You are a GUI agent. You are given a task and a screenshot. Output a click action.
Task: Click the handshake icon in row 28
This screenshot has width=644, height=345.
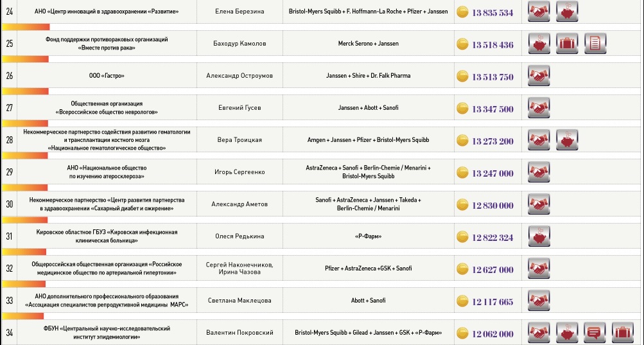(538, 140)
